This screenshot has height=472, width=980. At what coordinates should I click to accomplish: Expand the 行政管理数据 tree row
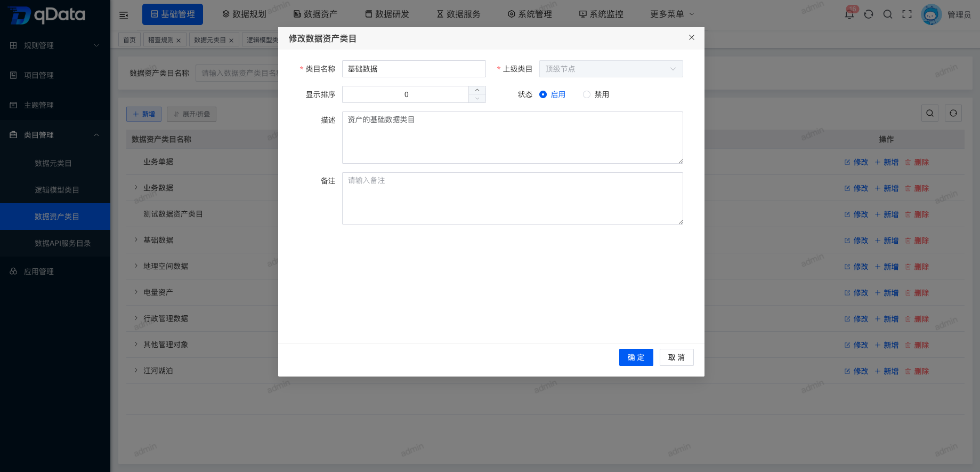(136, 318)
